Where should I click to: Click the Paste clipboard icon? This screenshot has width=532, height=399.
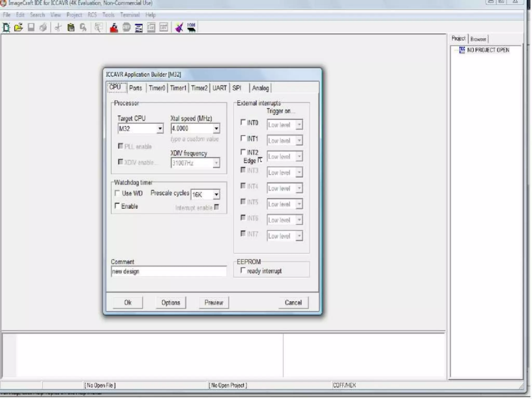[x=71, y=27]
